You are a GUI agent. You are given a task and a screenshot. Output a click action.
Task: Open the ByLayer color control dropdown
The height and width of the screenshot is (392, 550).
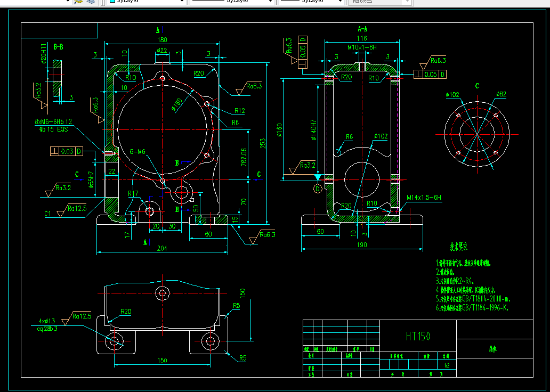(x=147, y=2)
